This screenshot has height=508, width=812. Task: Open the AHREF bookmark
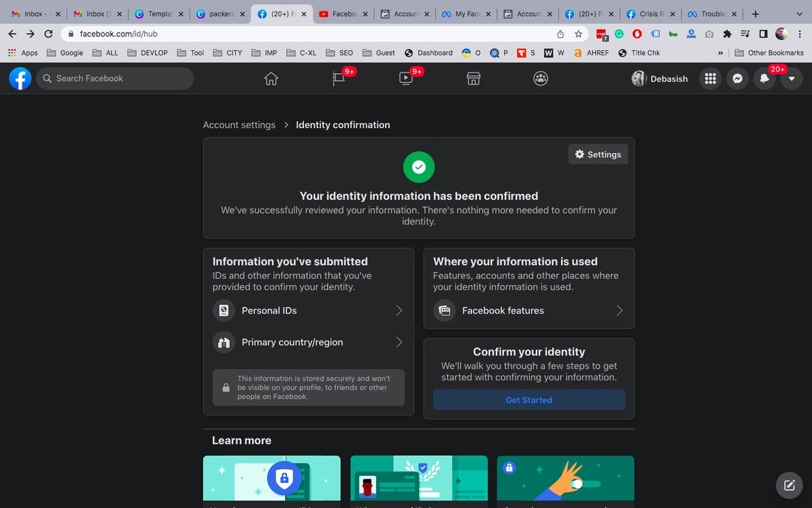click(x=591, y=53)
